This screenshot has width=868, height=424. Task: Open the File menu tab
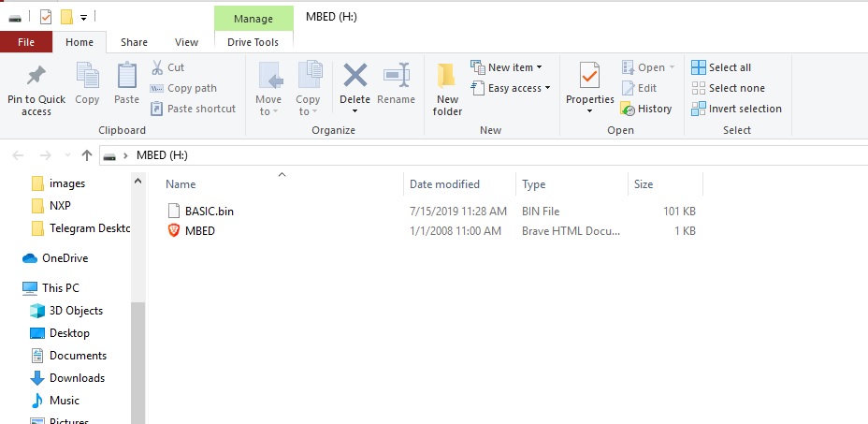click(x=26, y=42)
